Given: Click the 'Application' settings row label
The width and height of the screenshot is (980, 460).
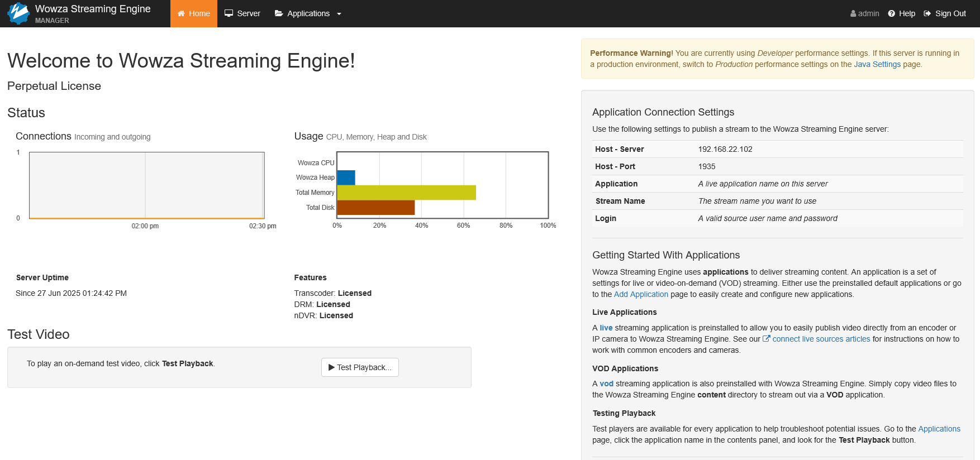Looking at the screenshot, I should 616,184.
